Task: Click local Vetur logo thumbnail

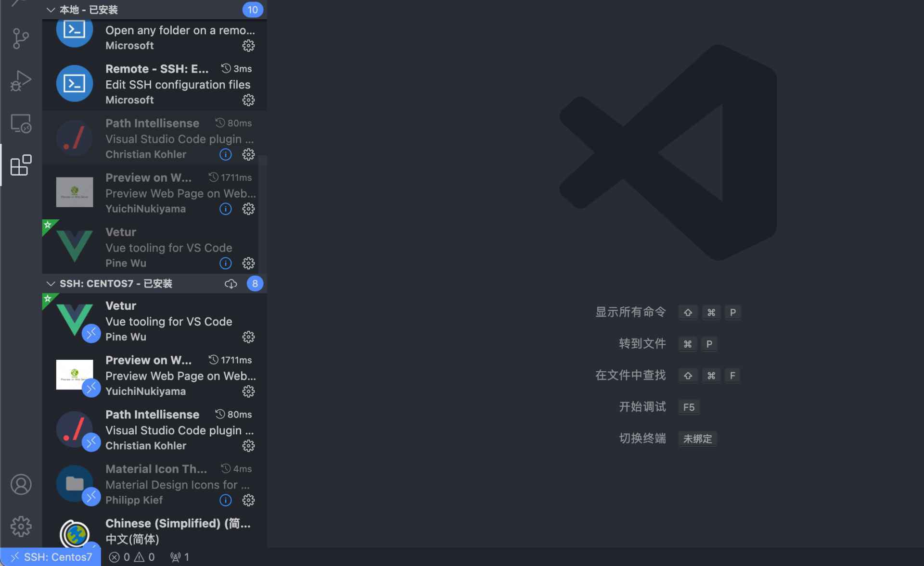Action: 75,246
